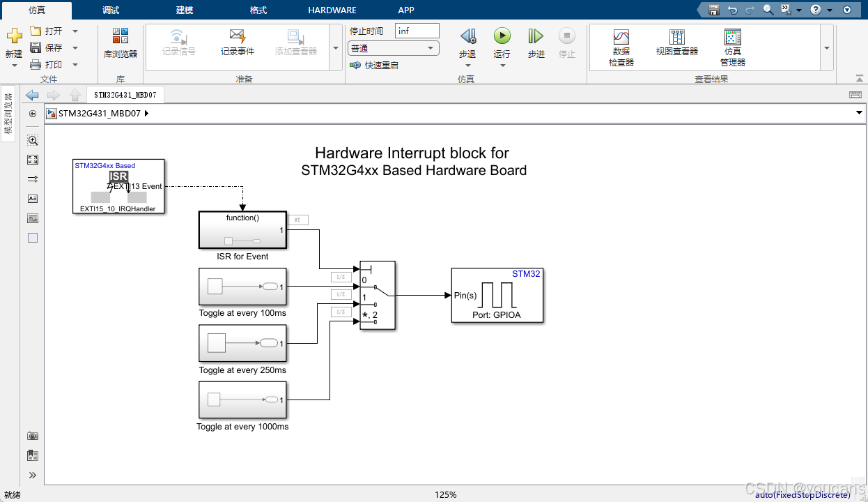Open the 视图查看器 viewer icon
The image size is (868, 502).
pos(677,37)
